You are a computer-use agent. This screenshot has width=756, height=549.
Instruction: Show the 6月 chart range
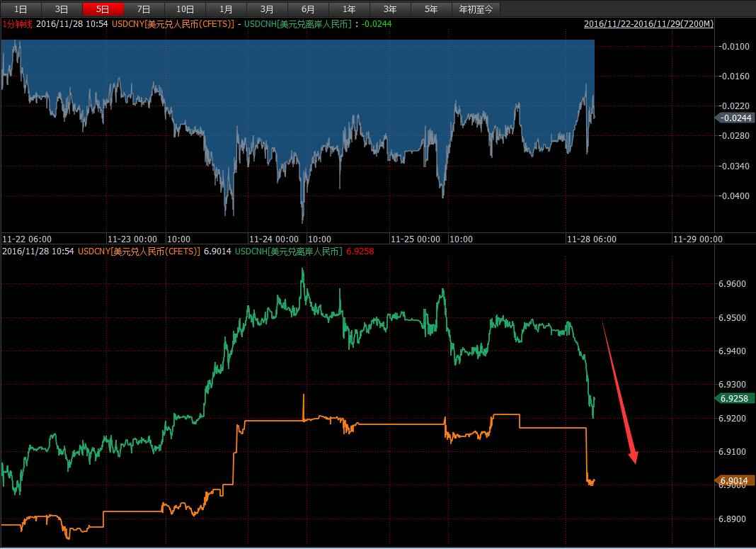click(x=308, y=9)
